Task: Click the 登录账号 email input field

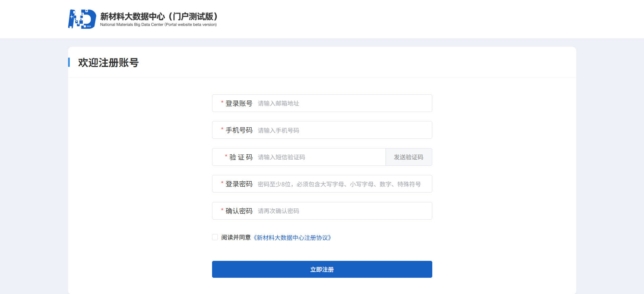Action: click(339, 103)
